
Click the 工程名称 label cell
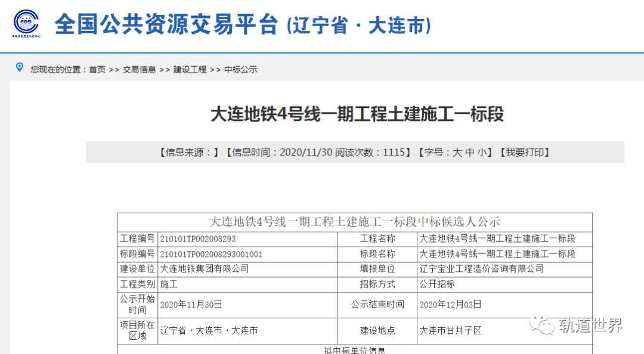[x=377, y=239]
